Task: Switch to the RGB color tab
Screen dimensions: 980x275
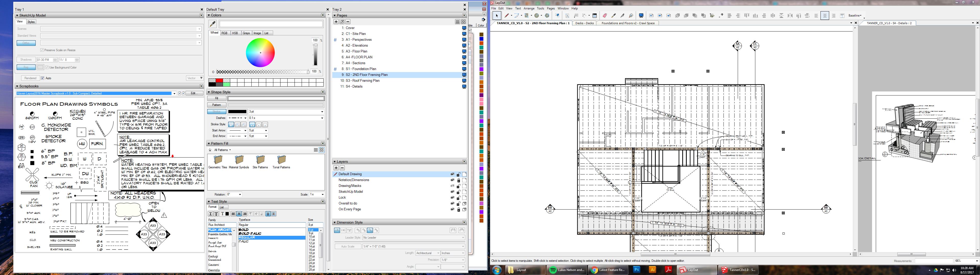Action: tap(225, 33)
